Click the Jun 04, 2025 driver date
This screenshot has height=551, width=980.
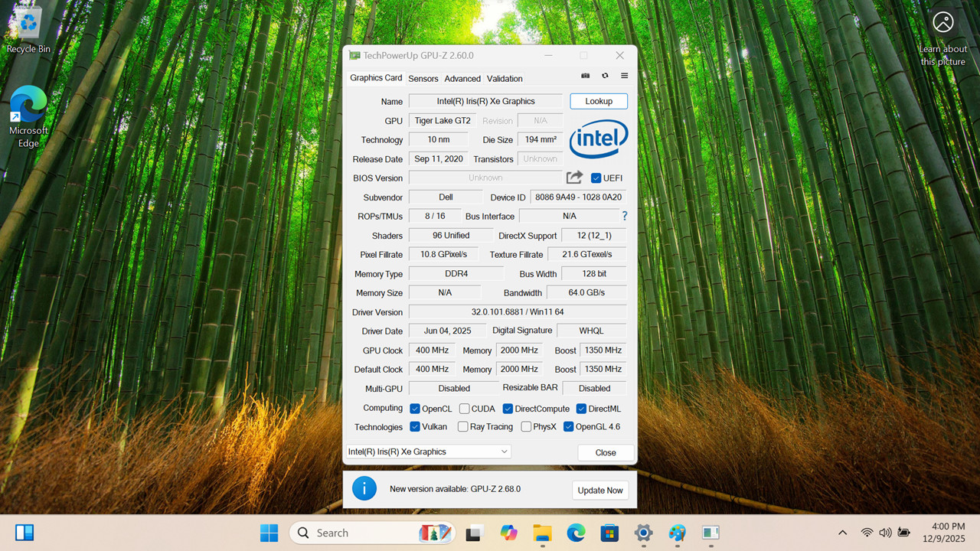pyautogui.click(x=448, y=331)
